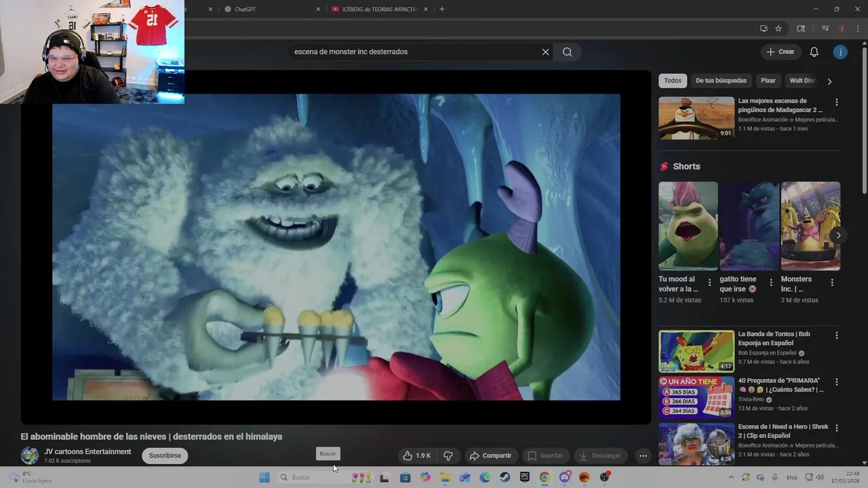
Task: Open 'gatito tiene que irse' short thumbnail
Action: coord(749,226)
